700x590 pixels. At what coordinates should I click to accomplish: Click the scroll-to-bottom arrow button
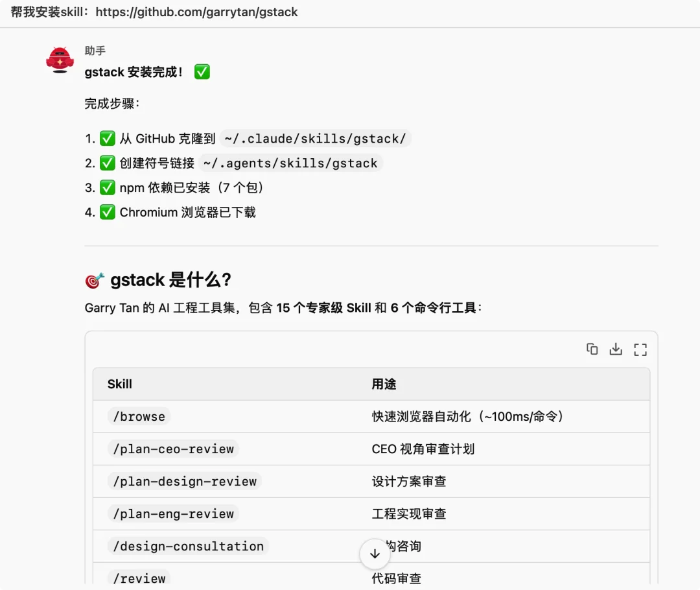(x=375, y=554)
